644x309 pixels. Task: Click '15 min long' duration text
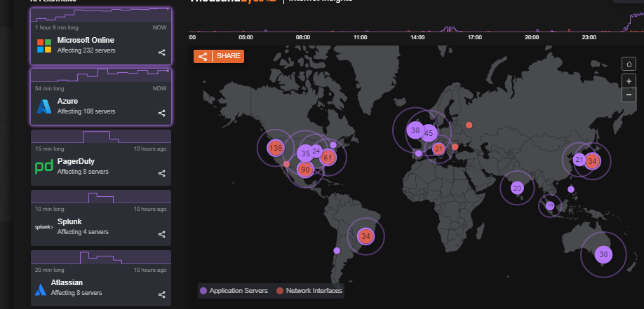[49, 149]
